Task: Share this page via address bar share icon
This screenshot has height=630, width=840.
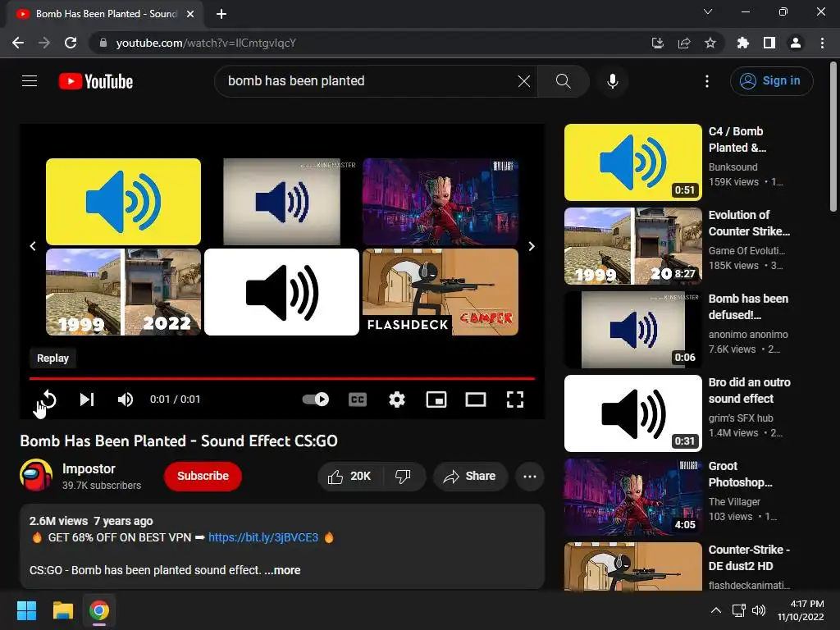Action: [684, 43]
